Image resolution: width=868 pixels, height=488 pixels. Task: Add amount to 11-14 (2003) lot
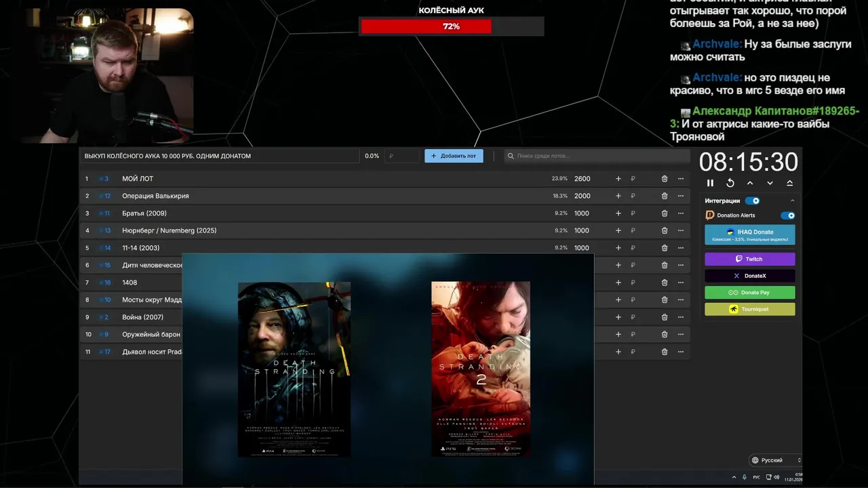tap(618, 248)
